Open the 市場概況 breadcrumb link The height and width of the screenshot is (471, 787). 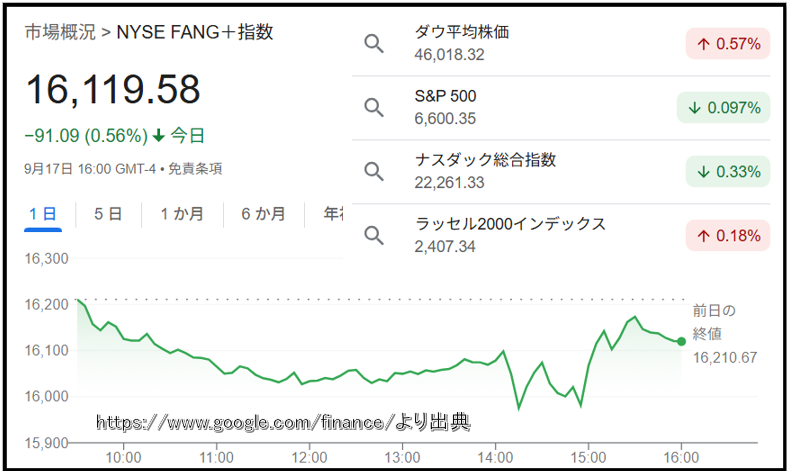[60, 32]
